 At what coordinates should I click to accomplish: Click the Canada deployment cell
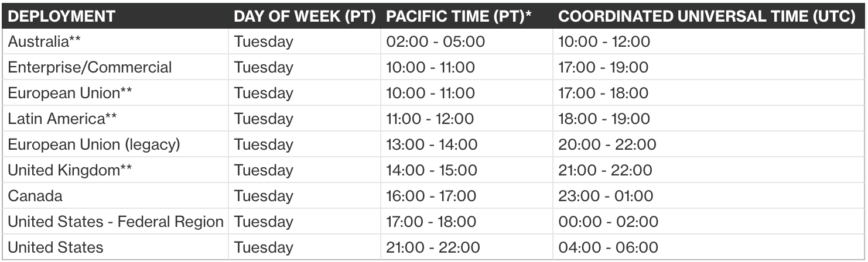tap(35, 196)
